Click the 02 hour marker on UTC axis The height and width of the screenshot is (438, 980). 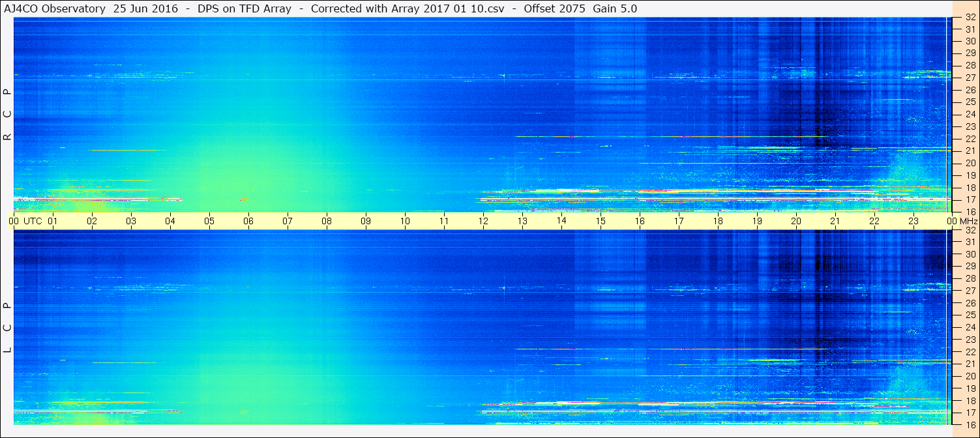click(x=92, y=221)
